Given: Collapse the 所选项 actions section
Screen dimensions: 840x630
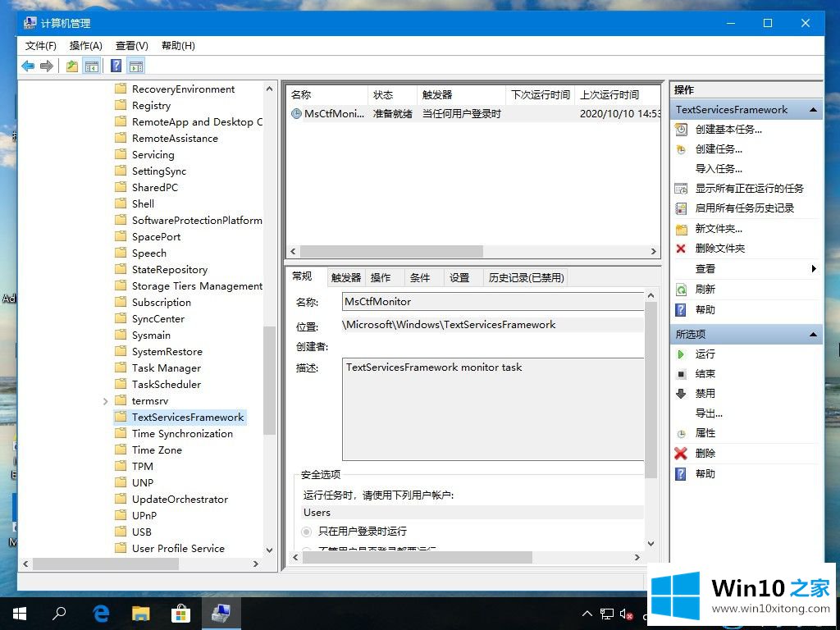Looking at the screenshot, I should coord(813,335).
